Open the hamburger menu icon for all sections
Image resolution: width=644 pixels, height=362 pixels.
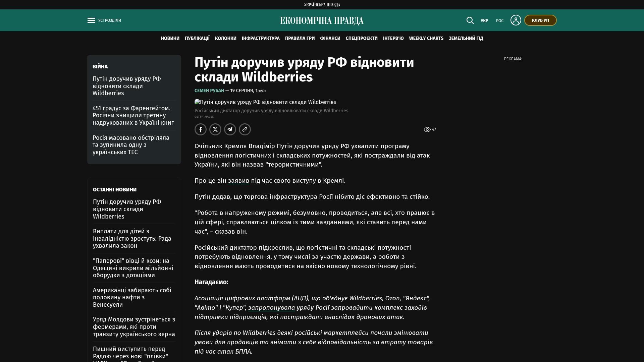click(91, 20)
